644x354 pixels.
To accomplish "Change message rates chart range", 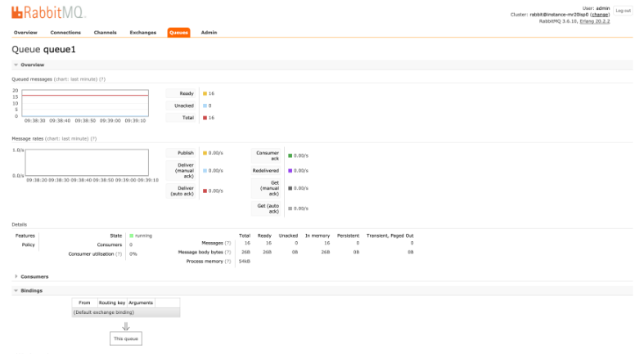I will [x=67, y=139].
